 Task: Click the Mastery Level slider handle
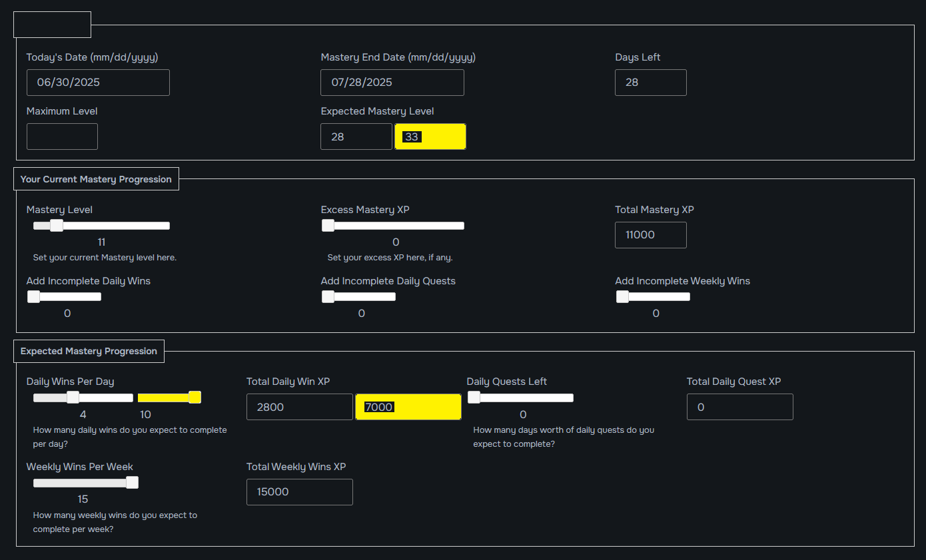click(57, 226)
